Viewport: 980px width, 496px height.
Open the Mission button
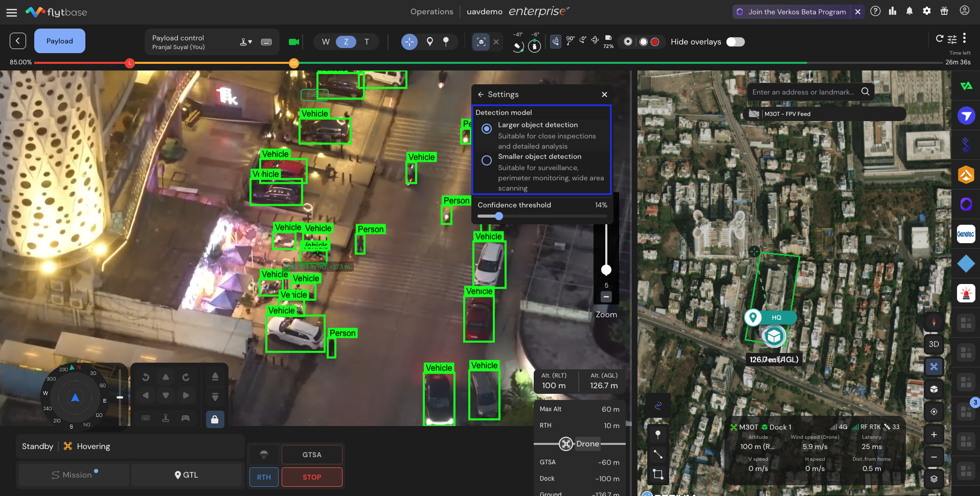click(x=74, y=475)
